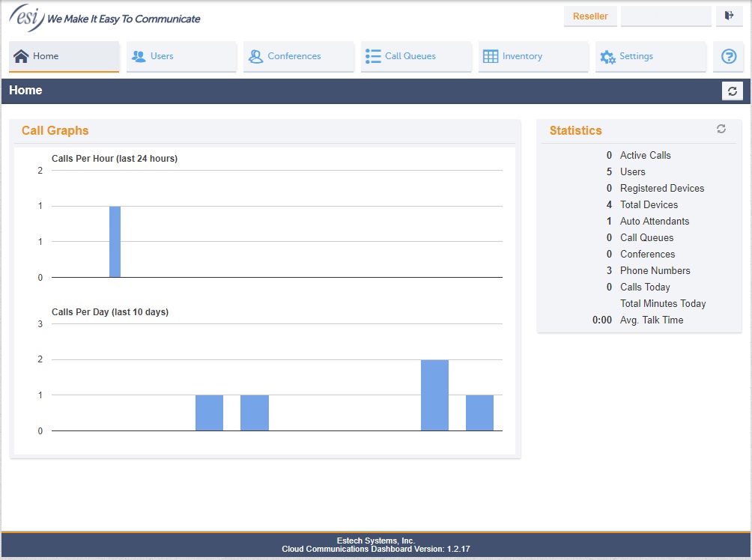Click the last bar in Calls Per Day
Screen dimensions: 752x560
click(479, 413)
